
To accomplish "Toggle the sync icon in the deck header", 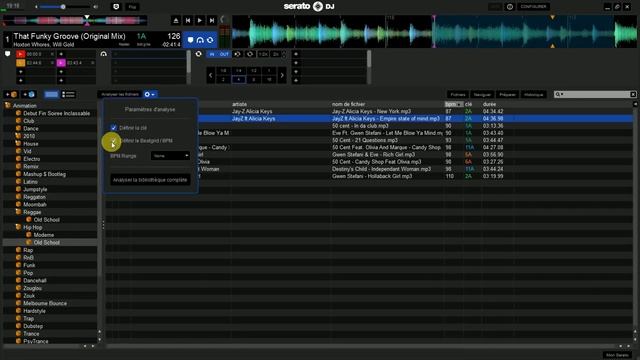I will pos(210,40).
